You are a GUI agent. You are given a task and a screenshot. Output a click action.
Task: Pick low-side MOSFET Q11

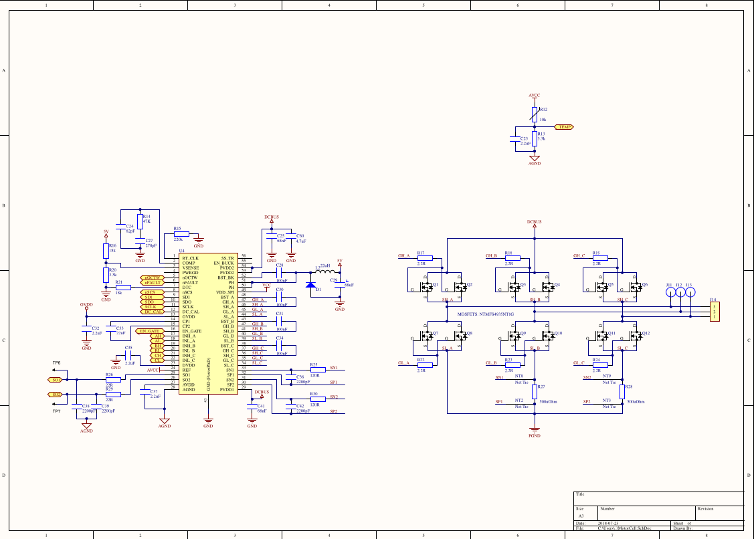602,335
